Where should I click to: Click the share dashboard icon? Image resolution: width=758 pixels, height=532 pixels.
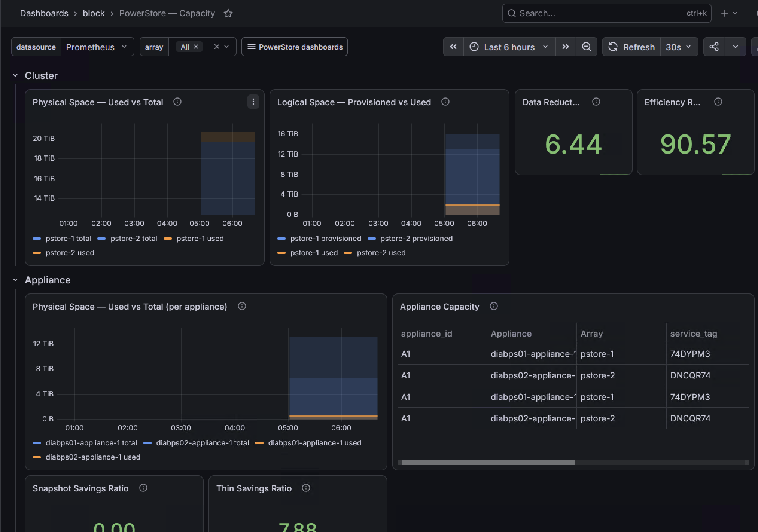(x=714, y=47)
